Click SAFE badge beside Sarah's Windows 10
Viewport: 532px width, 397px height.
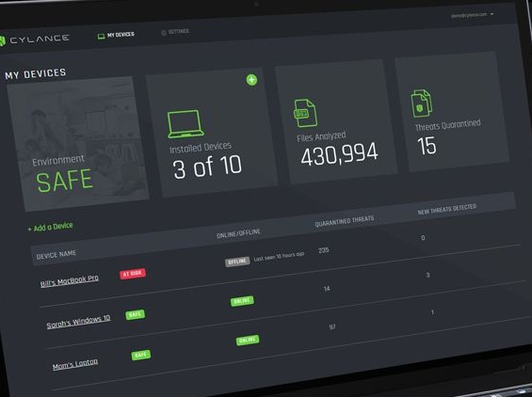[135, 314]
